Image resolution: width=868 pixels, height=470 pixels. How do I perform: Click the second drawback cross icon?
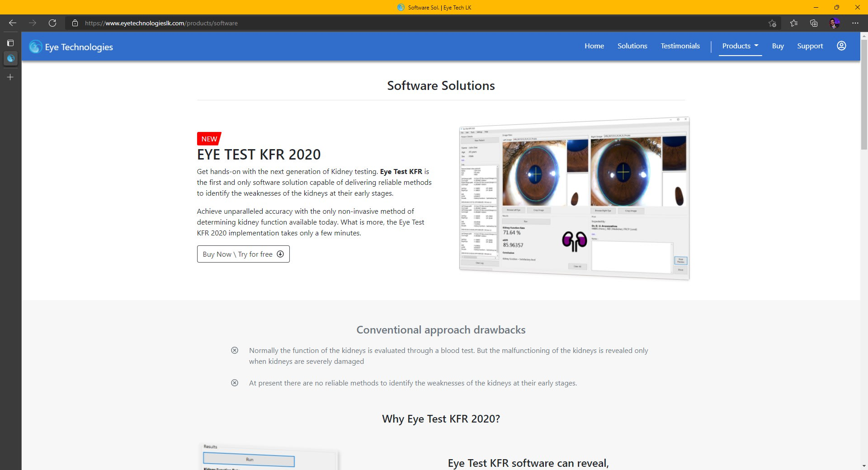(x=235, y=383)
